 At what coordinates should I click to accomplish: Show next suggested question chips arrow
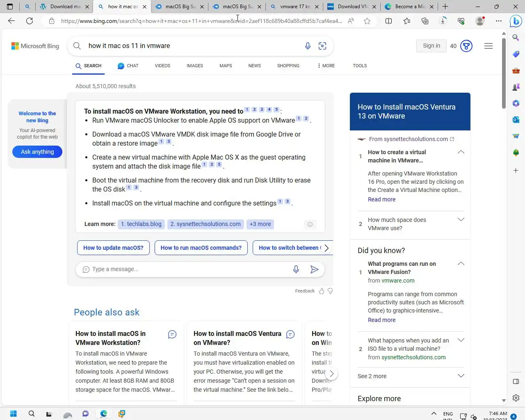click(326, 248)
